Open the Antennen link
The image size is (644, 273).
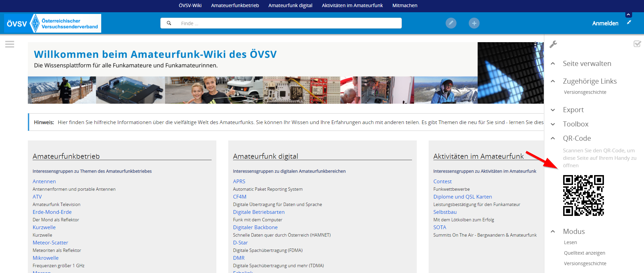click(44, 182)
